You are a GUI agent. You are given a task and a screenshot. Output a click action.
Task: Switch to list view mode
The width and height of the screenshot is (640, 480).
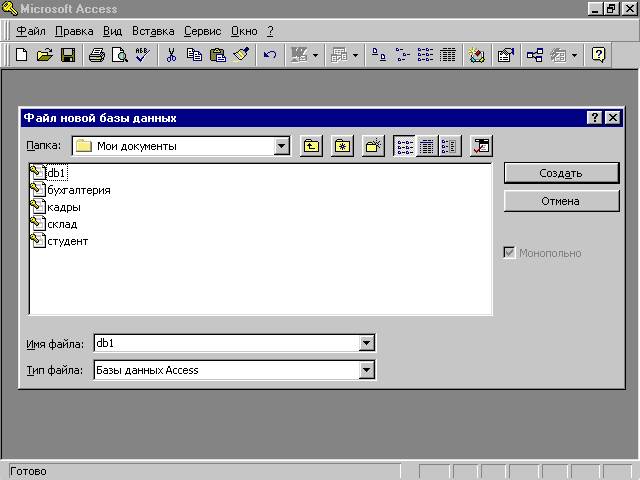pyautogui.click(x=405, y=146)
